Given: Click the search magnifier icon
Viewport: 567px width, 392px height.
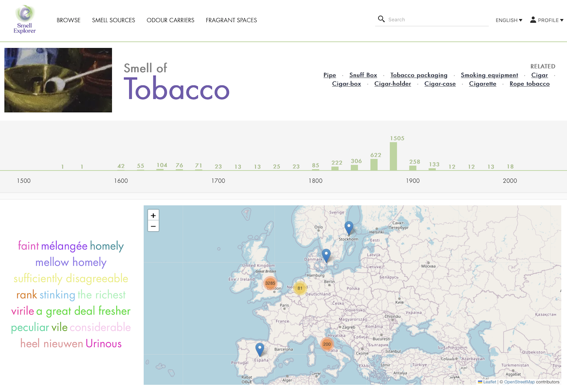Looking at the screenshot, I should (381, 19).
